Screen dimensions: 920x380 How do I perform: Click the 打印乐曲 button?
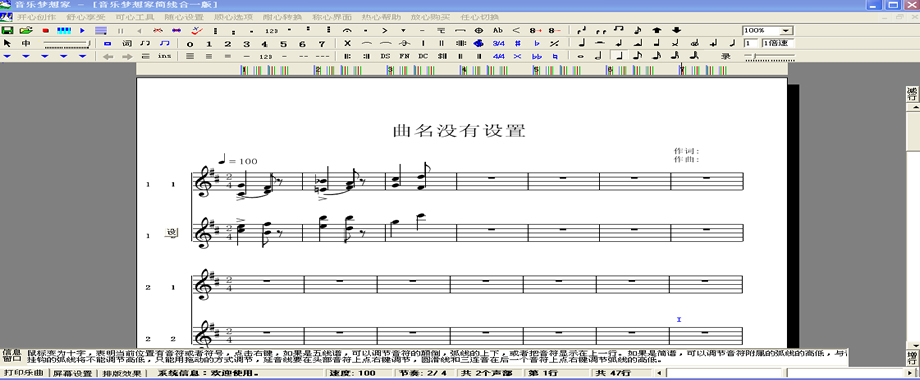point(24,373)
